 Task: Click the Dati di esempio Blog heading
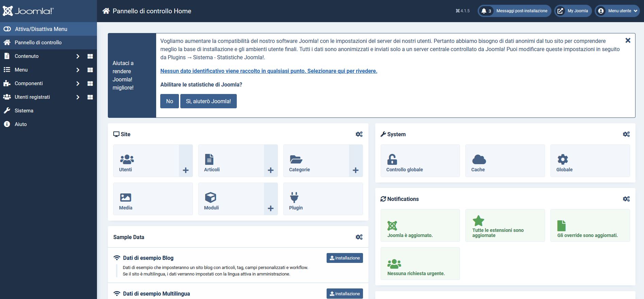click(x=148, y=258)
